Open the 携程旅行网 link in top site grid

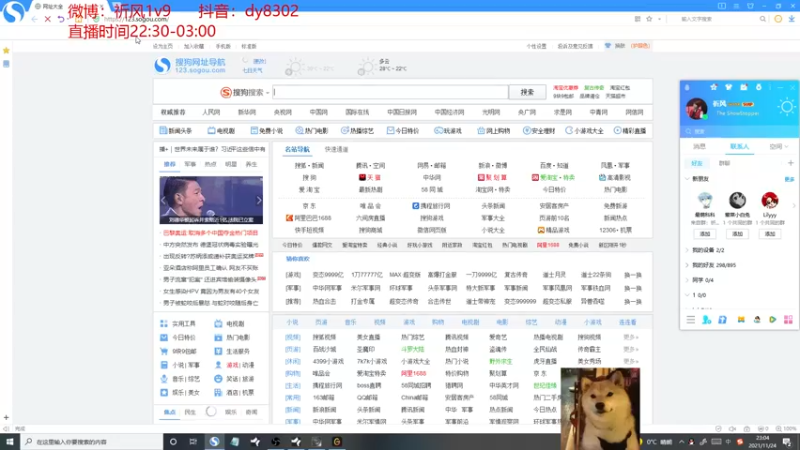point(431,206)
